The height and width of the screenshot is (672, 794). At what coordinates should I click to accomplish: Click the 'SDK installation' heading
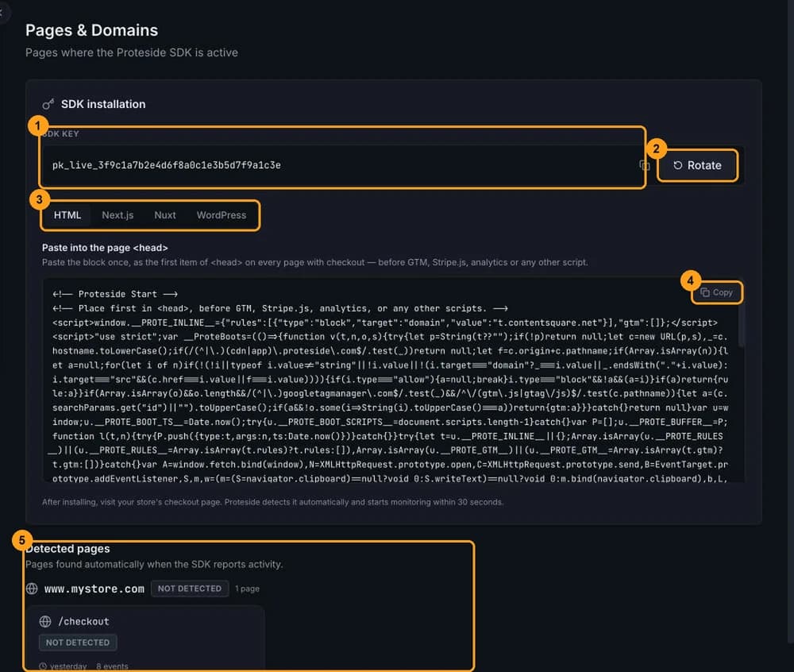tap(103, 104)
